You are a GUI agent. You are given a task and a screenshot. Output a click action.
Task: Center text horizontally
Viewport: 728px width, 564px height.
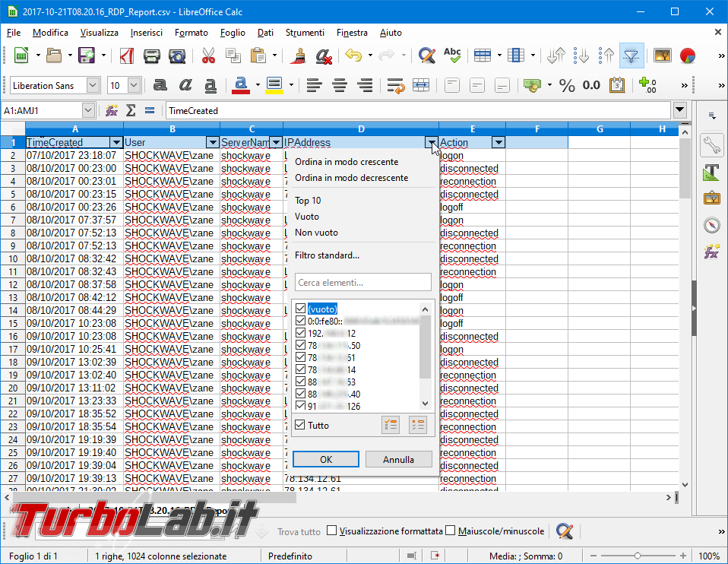click(340, 85)
